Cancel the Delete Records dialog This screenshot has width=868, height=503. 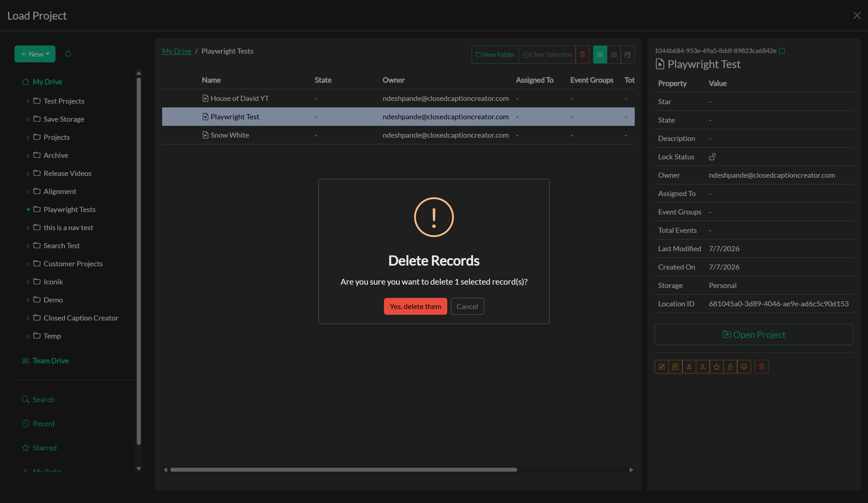coord(467,306)
